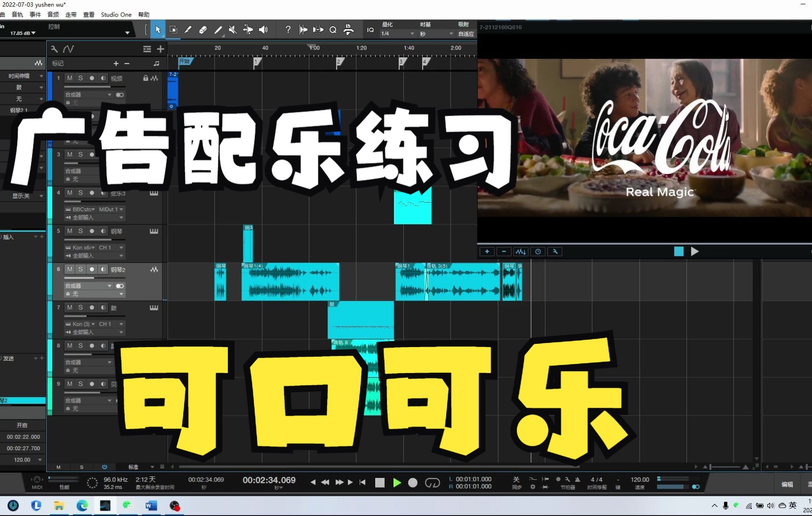Remove marker with minus in 标记 track
This screenshot has width=812, height=516.
[x=127, y=64]
